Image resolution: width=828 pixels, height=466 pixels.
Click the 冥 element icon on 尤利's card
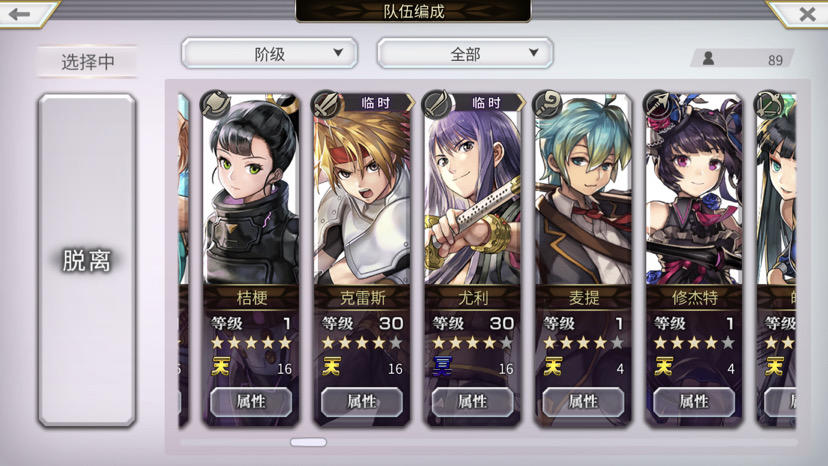(442, 366)
